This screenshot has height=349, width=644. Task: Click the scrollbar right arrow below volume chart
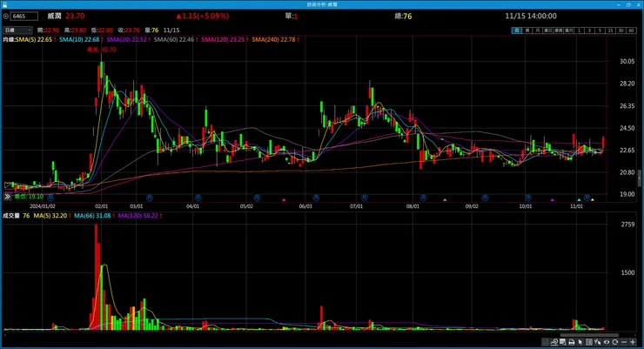point(635,335)
